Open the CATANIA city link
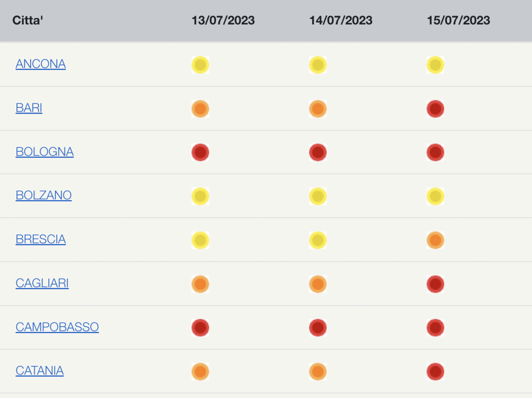Viewport: 532px width, 398px height. pos(39,371)
